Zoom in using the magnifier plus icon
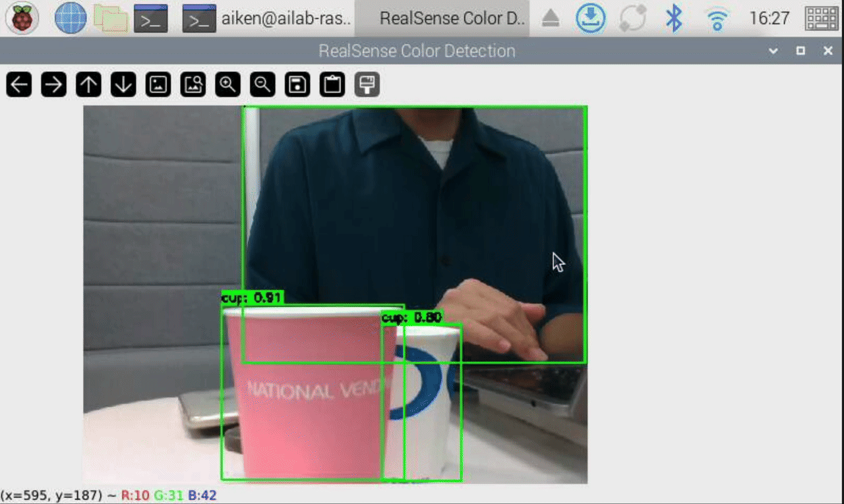 point(228,84)
